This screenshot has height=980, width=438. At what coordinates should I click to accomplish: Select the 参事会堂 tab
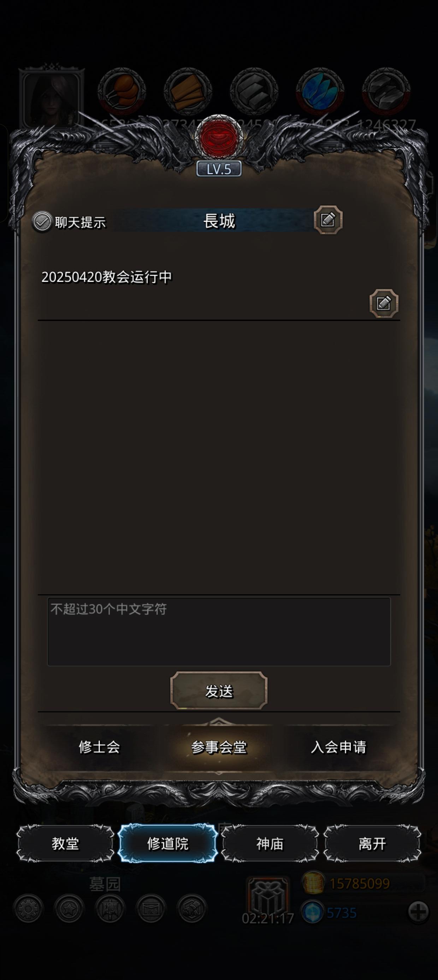tap(219, 747)
